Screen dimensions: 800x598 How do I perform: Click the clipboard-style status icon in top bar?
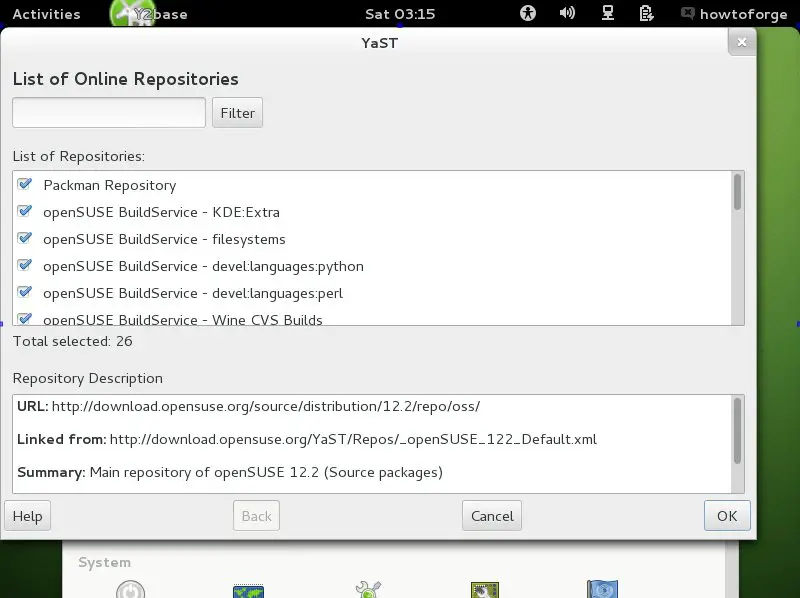[x=646, y=13]
